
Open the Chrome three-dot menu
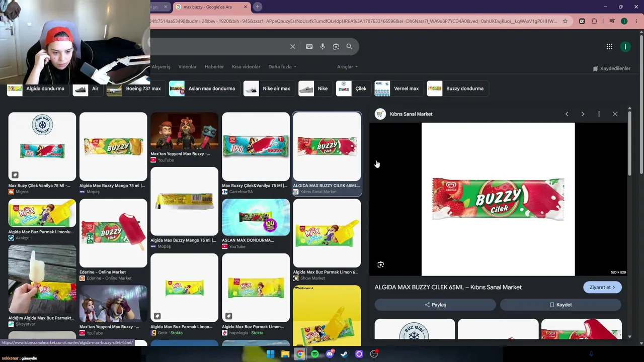(x=635, y=21)
